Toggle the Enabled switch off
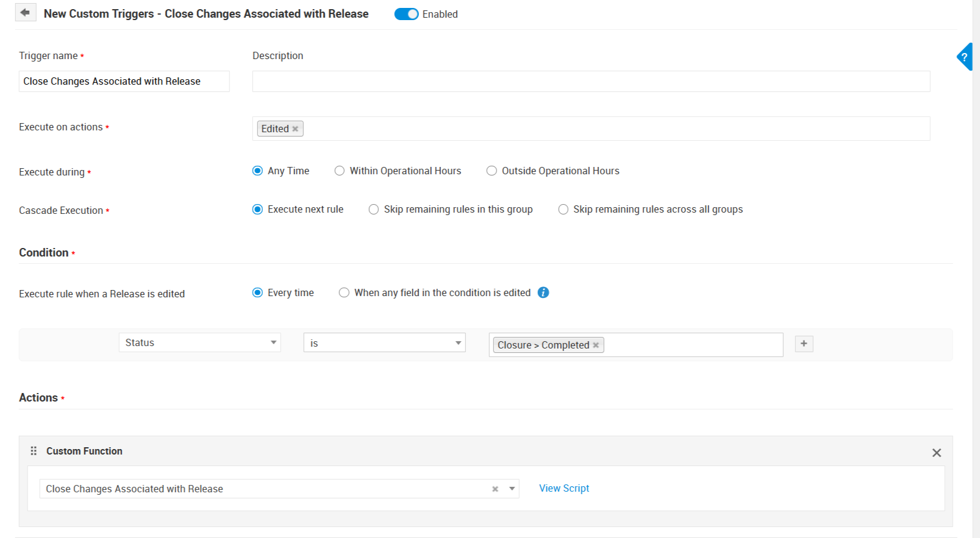 point(406,14)
